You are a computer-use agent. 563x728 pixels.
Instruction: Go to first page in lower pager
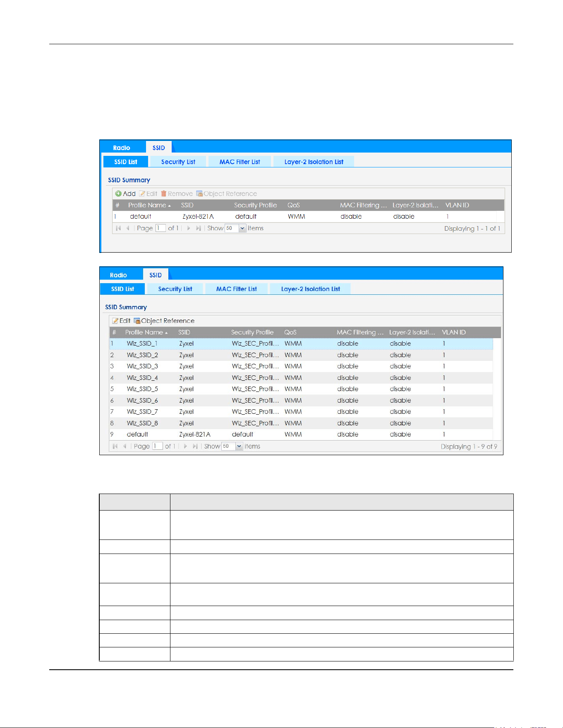(115, 446)
